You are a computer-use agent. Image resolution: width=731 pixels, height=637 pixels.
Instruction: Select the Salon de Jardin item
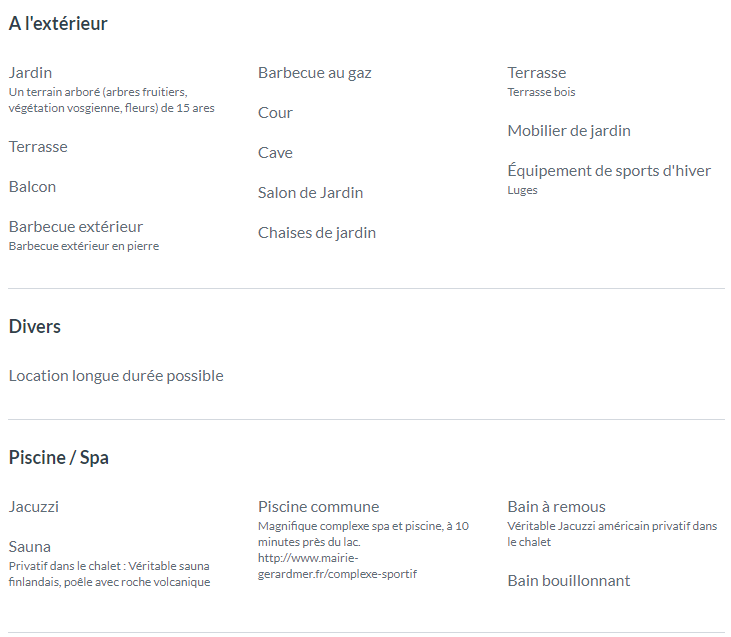(x=310, y=193)
